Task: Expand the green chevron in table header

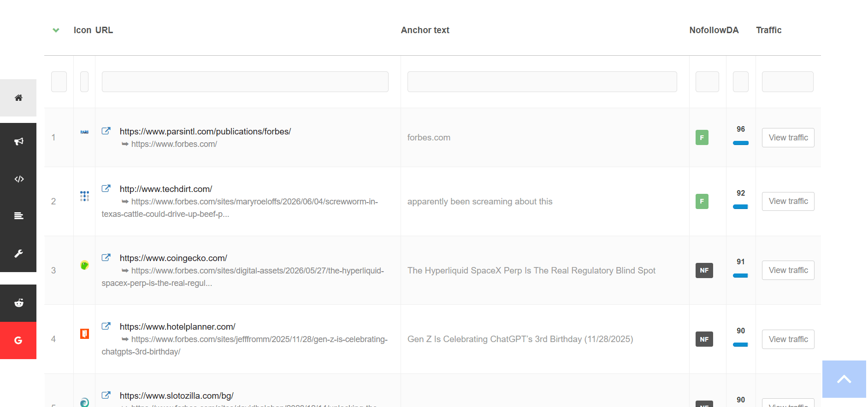Action: tap(56, 30)
